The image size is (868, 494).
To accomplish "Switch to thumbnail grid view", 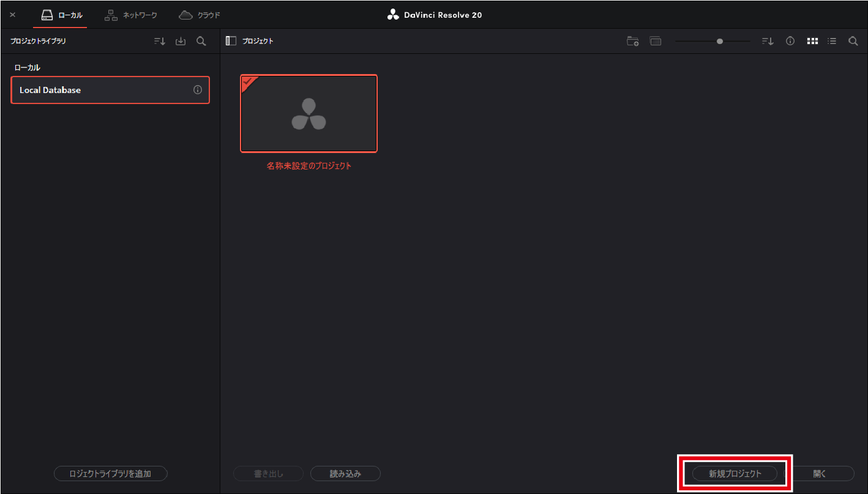I will [x=812, y=41].
